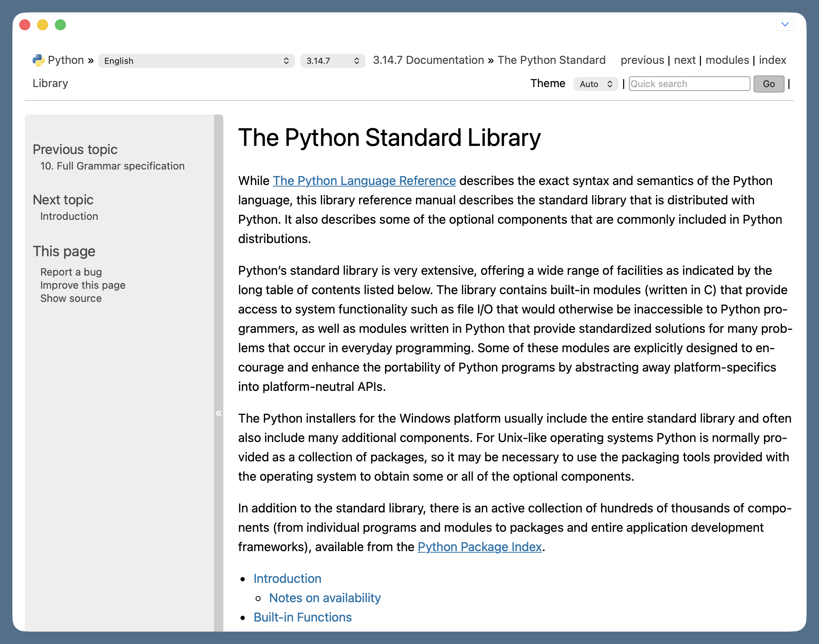819x644 pixels.
Task: Click the This page sidebar heading
Action: pos(64,251)
